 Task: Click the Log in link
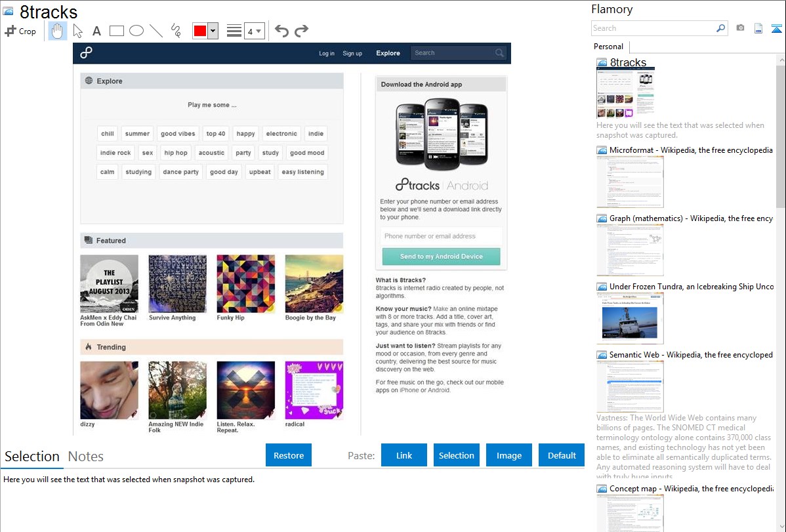[326, 53]
